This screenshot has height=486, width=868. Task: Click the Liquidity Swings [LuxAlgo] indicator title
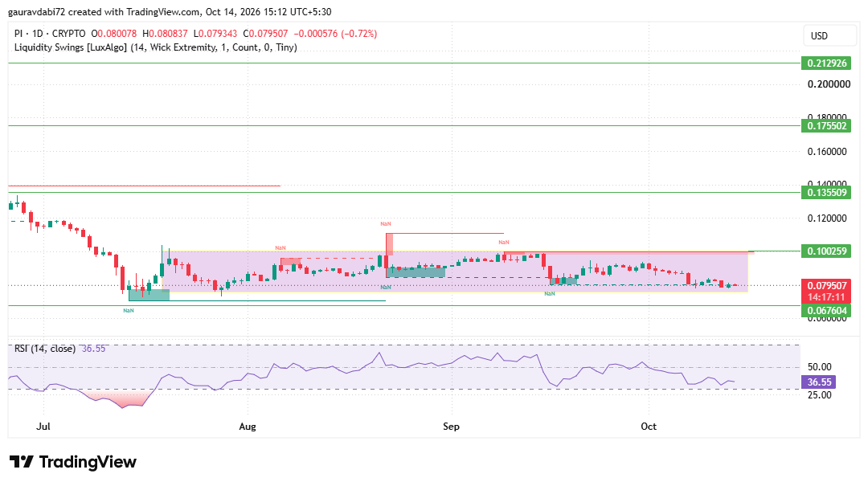click(x=156, y=47)
